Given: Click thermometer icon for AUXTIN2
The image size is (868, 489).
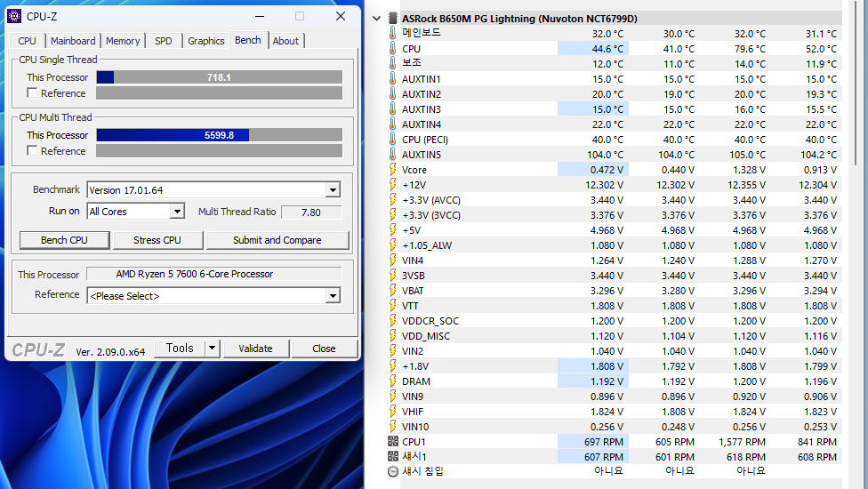Looking at the screenshot, I should coord(392,94).
